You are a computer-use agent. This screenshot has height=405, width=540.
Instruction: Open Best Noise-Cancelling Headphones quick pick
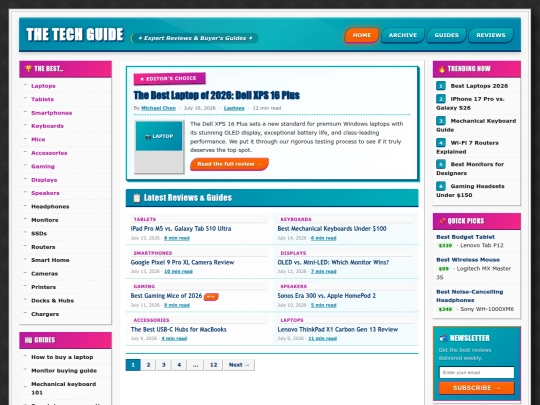(x=470, y=296)
